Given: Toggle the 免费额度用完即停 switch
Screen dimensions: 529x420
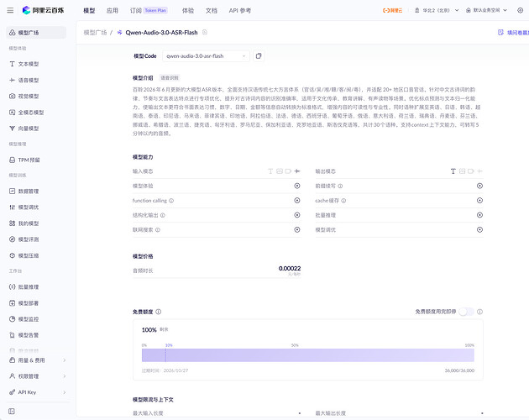Looking at the screenshot, I should point(466,312).
